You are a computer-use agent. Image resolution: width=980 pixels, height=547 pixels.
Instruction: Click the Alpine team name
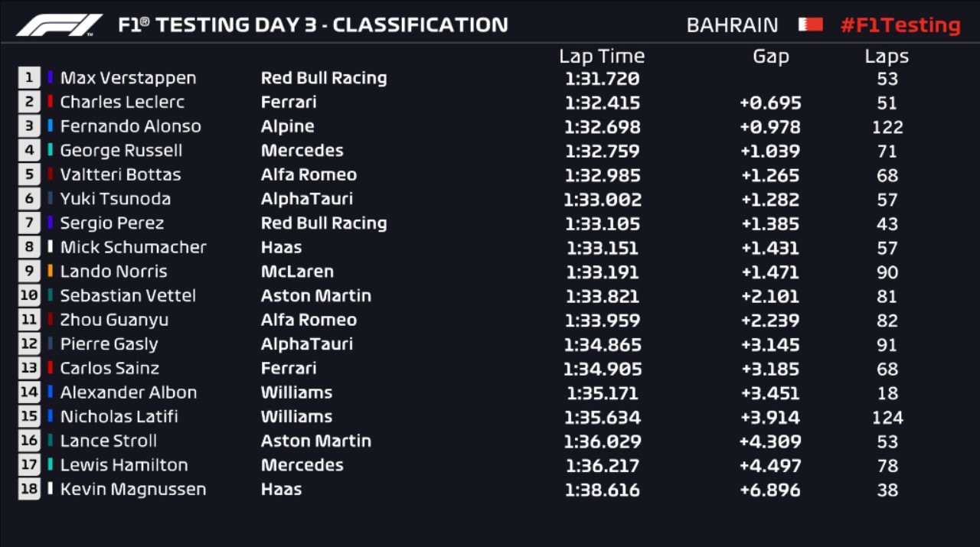[287, 126]
